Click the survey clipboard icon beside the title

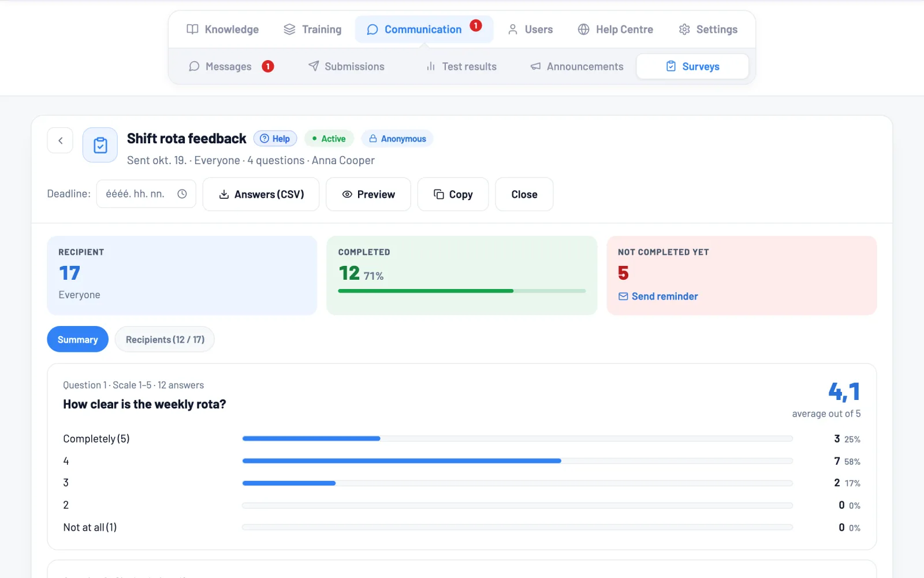(100, 145)
